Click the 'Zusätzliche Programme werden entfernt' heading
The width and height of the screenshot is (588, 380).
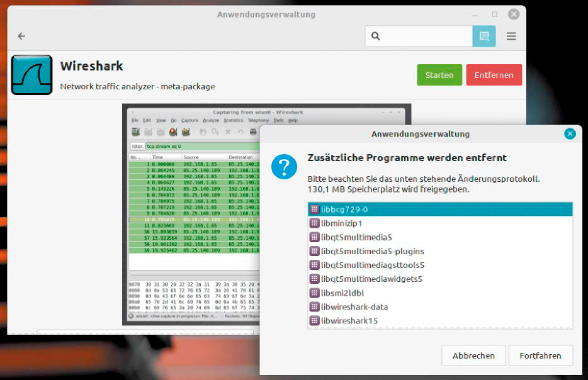(407, 158)
